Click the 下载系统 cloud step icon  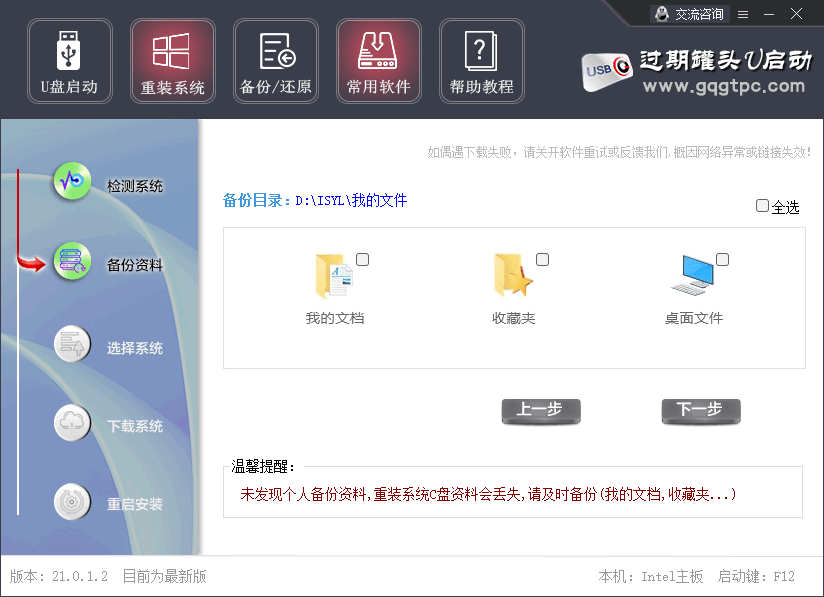pyautogui.click(x=73, y=423)
